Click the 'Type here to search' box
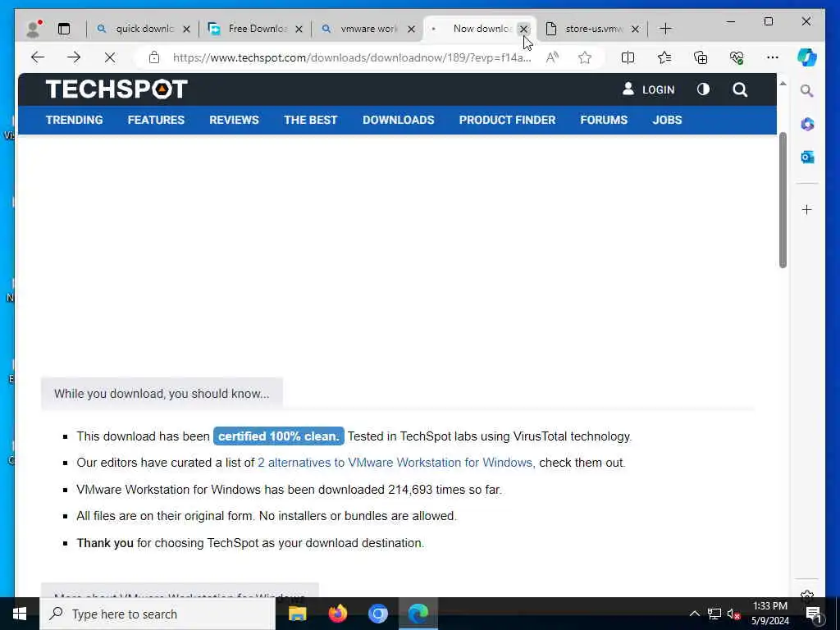This screenshot has height=630, width=840. (157, 614)
